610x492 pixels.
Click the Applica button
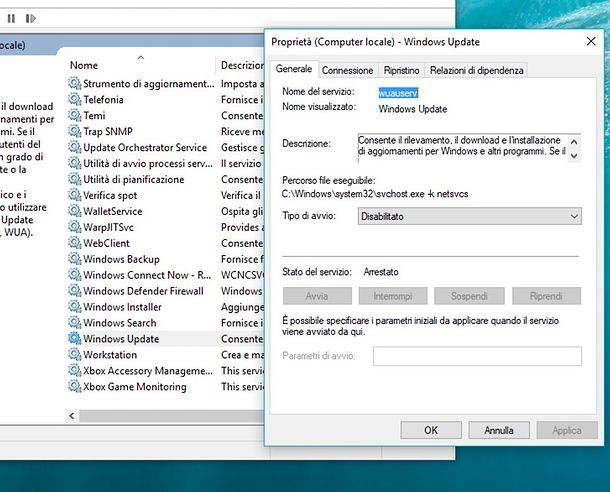(x=567, y=430)
